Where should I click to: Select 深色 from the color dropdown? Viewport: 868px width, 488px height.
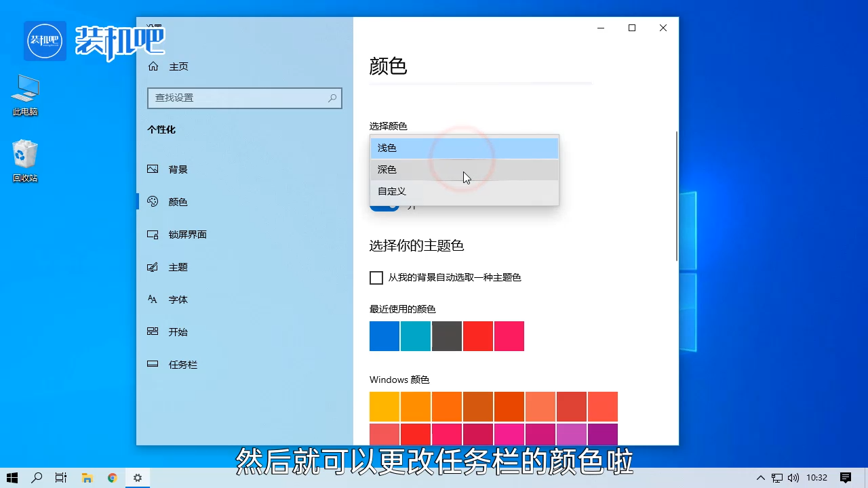(x=387, y=169)
